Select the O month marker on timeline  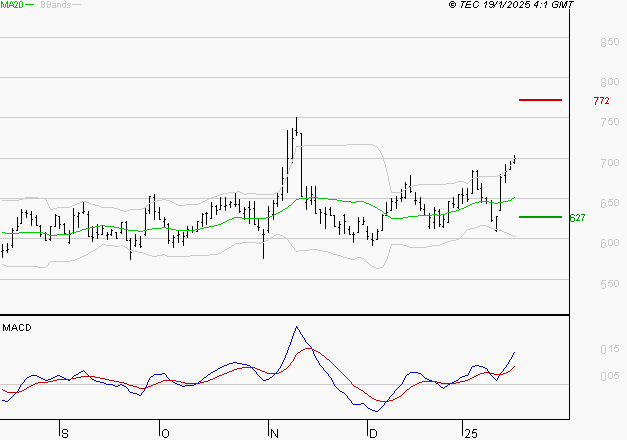click(x=165, y=433)
